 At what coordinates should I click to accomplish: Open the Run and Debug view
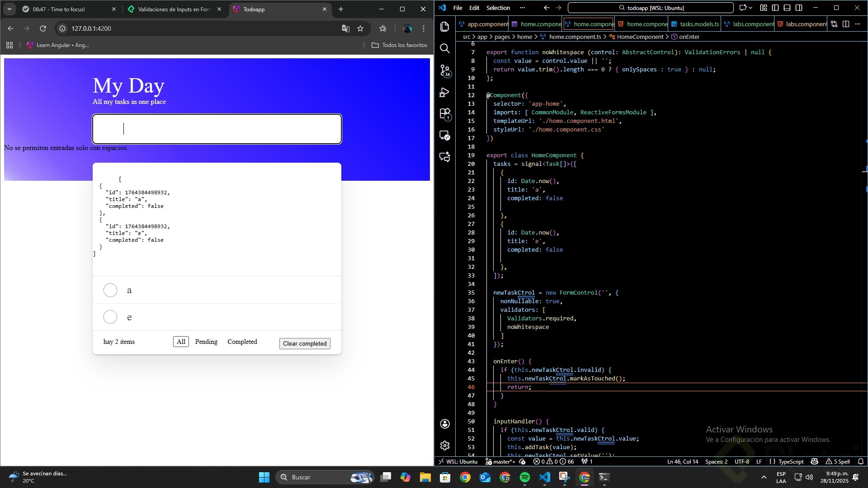(x=445, y=92)
